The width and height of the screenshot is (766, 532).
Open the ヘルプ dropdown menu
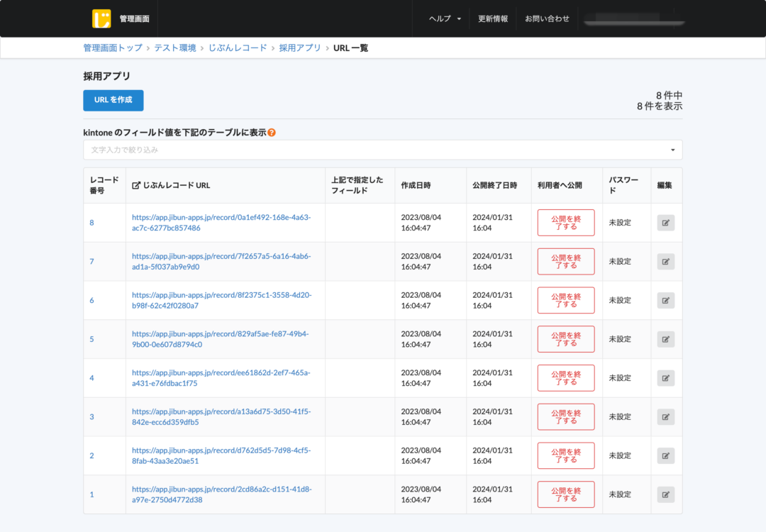445,19
